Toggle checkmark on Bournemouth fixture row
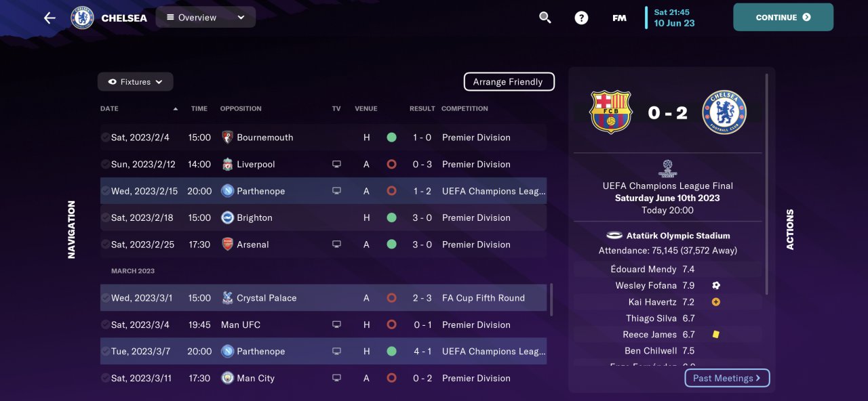The height and width of the screenshot is (401, 868). point(105,138)
